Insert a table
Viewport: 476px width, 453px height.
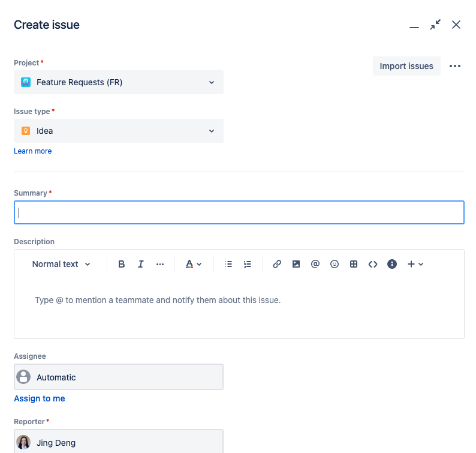click(354, 264)
